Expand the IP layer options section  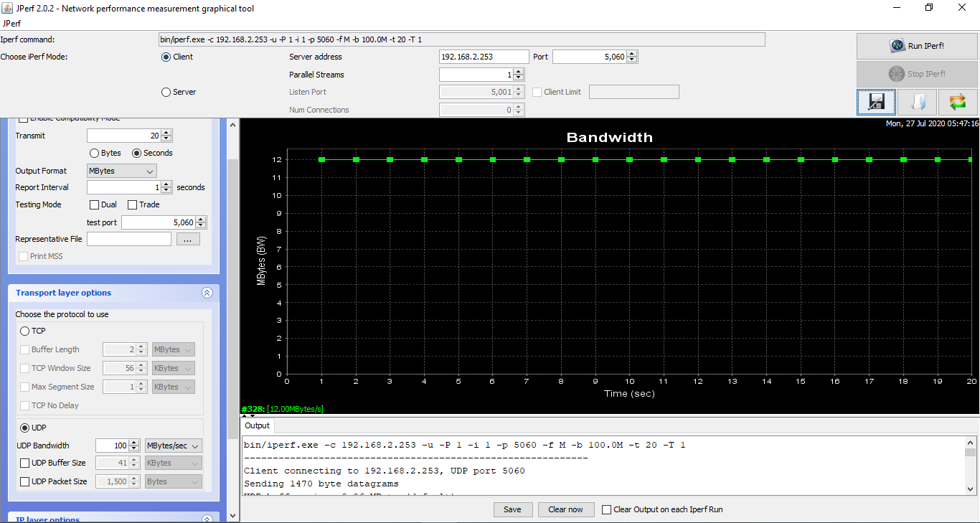pyautogui.click(x=207, y=517)
